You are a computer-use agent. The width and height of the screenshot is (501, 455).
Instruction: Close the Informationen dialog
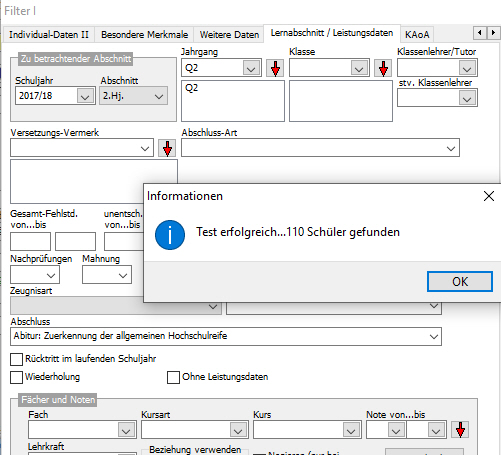pos(489,196)
